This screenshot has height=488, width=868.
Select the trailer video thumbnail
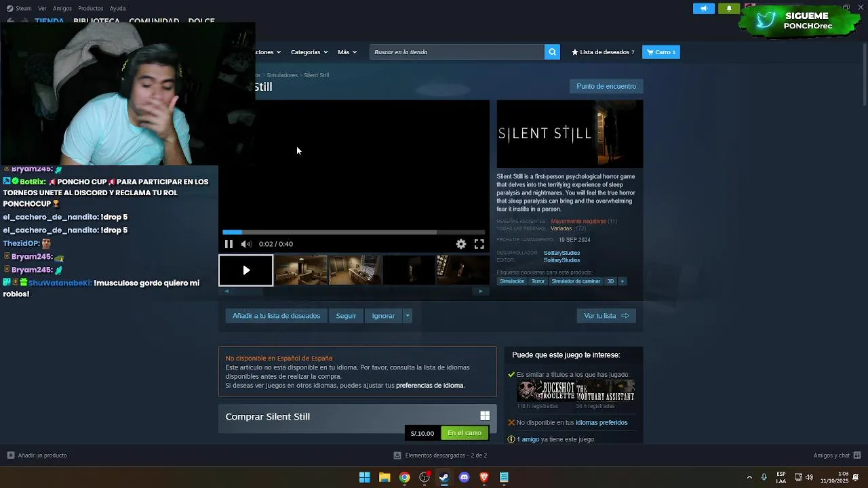pyautogui.click(x=246, y=270)
